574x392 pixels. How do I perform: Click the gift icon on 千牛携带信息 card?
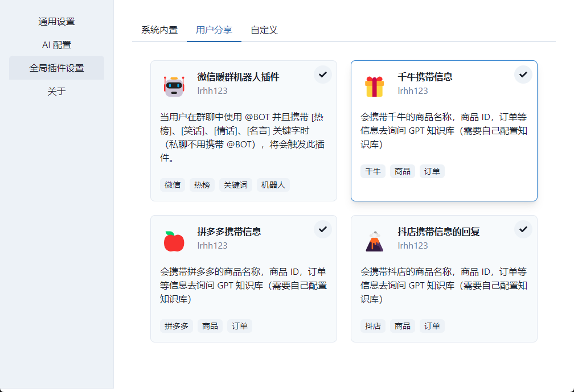374,82
